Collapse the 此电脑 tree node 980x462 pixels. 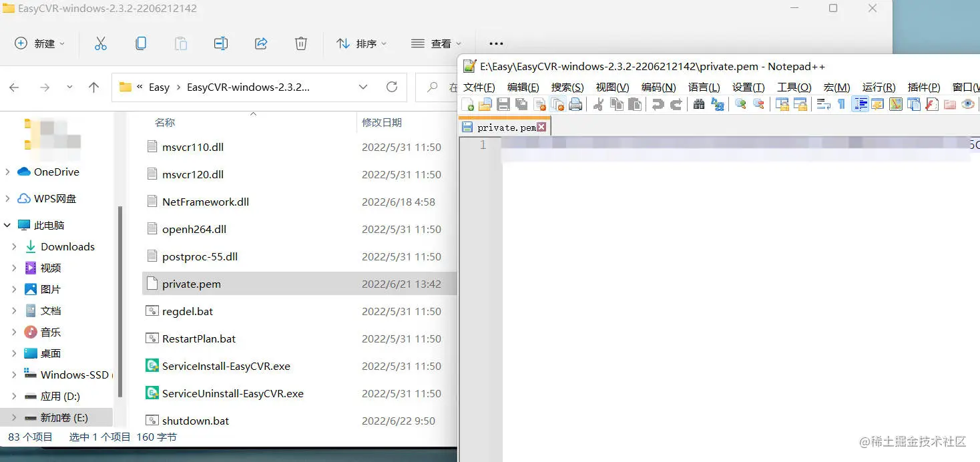point(7,225)
